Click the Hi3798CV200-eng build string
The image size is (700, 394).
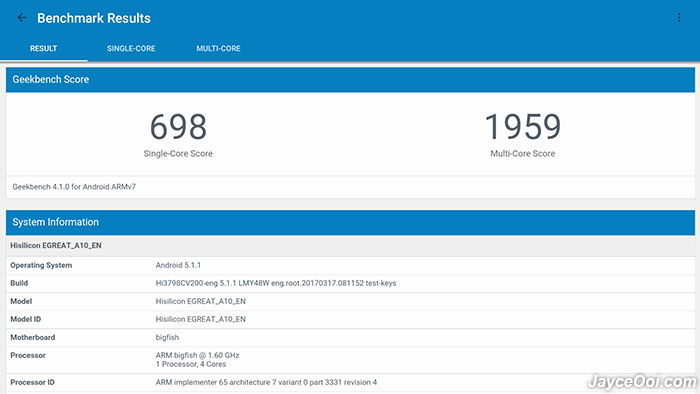[275, 283]
